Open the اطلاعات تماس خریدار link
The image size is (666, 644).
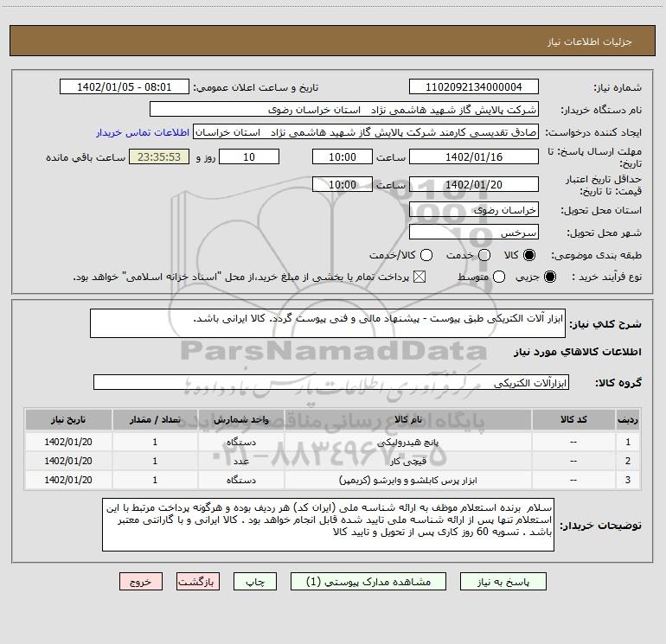pyautogui.click(x=143, y=132)
